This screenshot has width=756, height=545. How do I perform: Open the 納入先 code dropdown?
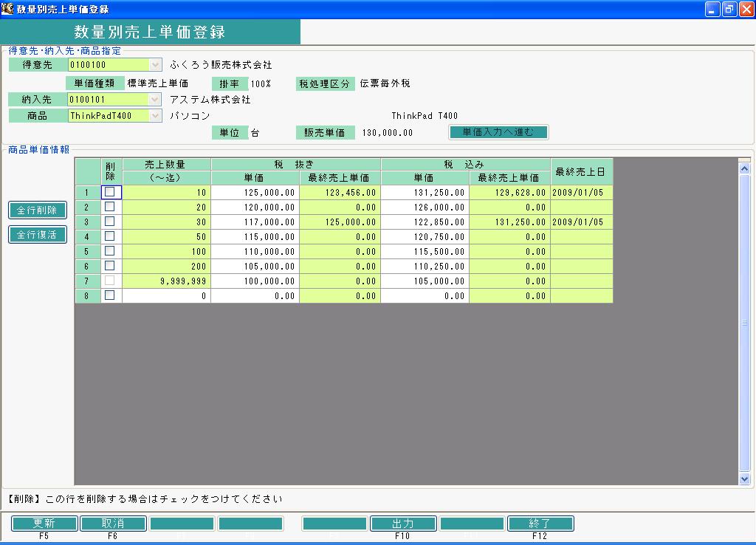coord(155,100)
